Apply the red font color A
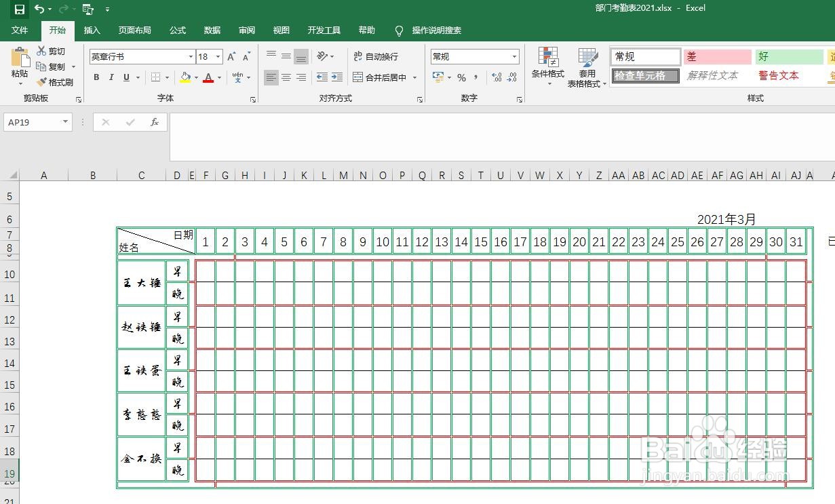 (208, 77)
